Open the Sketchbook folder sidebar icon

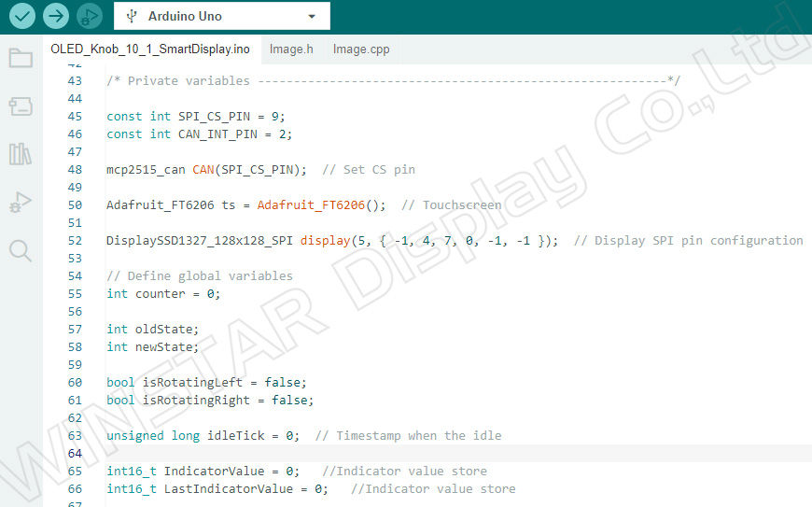pyautogui.click(x=21, y=58)
